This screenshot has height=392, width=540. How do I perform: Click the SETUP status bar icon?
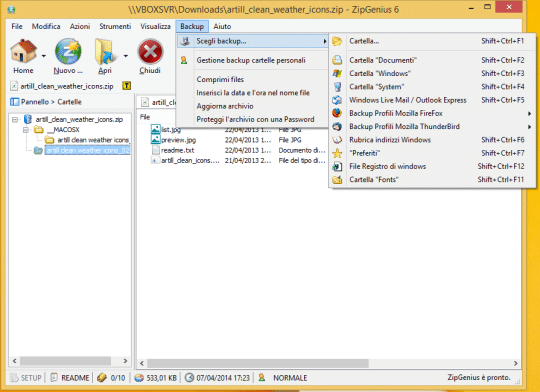click(x=14, y=378)
